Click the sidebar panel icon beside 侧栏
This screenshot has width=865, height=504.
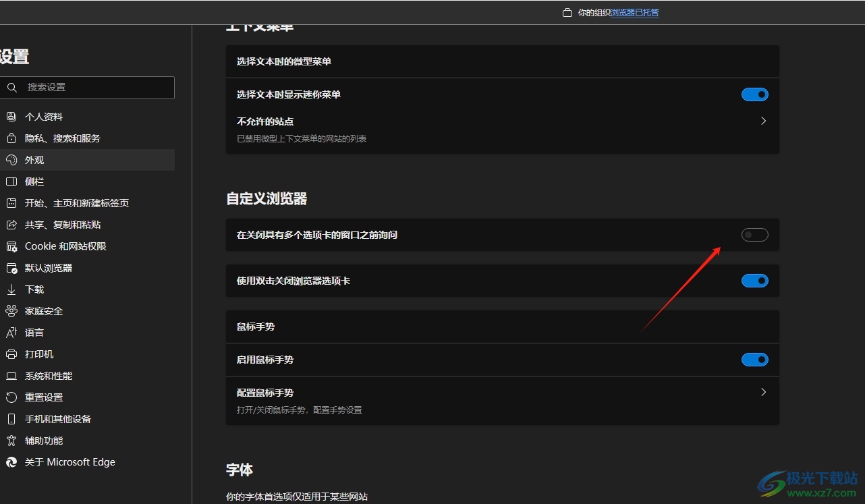coord(11,181)
